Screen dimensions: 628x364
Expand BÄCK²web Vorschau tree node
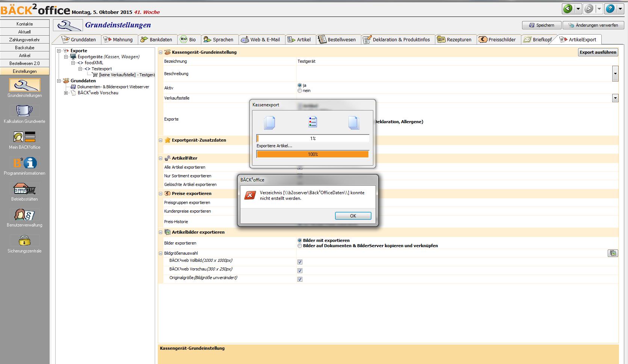[66, 93]
